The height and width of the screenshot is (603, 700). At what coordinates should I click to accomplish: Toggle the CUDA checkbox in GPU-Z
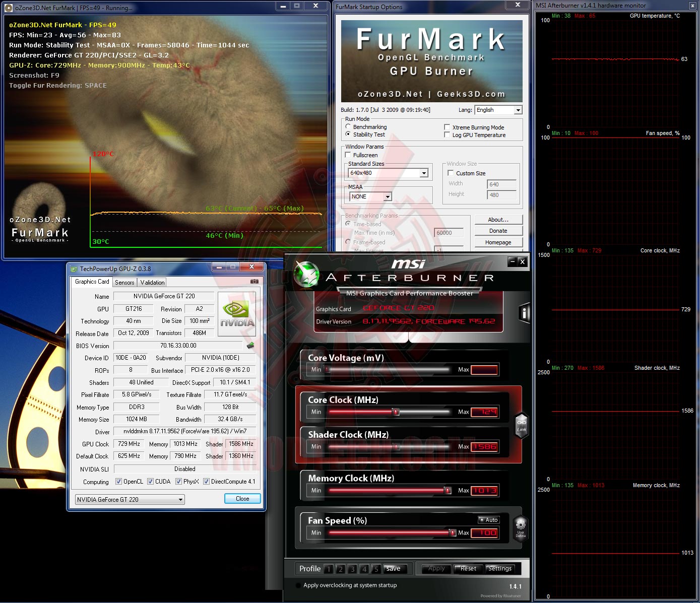150,482
